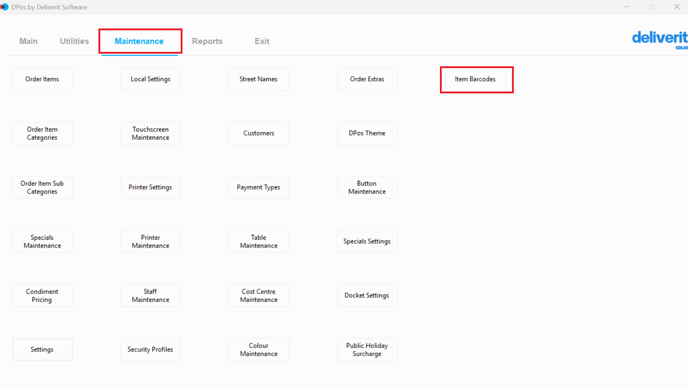The image size is (688, 387).
Task: Open the Customers screen
Action: point(258,133)
